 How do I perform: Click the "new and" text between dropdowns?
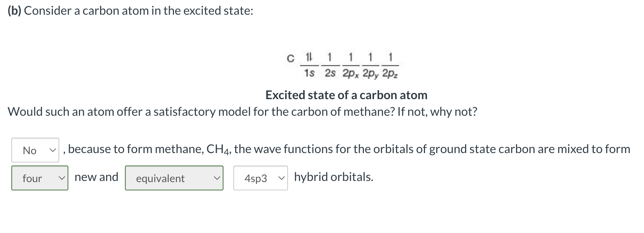tap(96, 177)
